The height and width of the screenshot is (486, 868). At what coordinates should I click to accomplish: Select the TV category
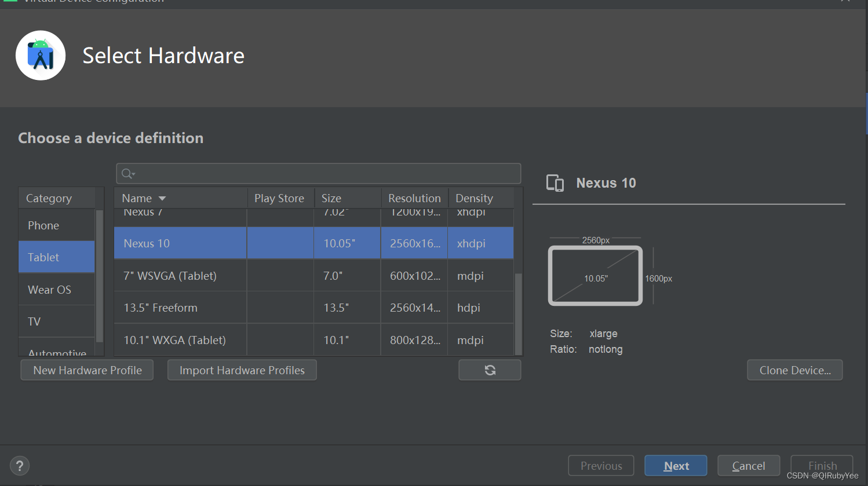coord(57,321)
